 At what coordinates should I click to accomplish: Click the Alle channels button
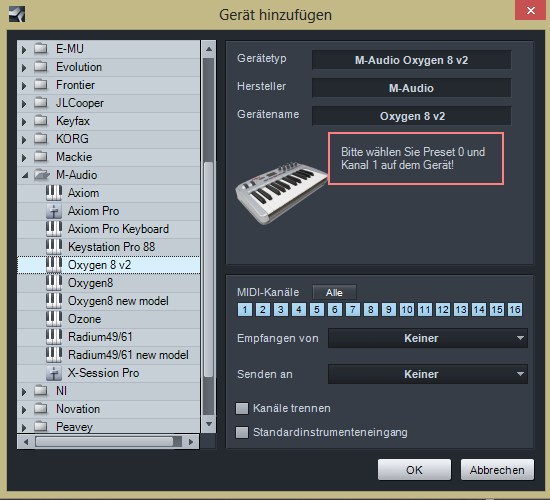point(334,292)
